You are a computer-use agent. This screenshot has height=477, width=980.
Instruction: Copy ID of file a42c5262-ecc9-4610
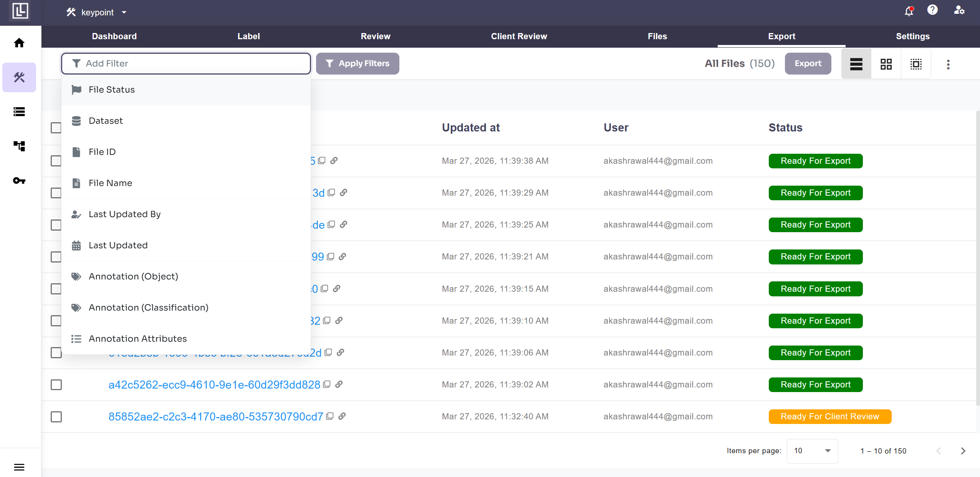(327, 384)
